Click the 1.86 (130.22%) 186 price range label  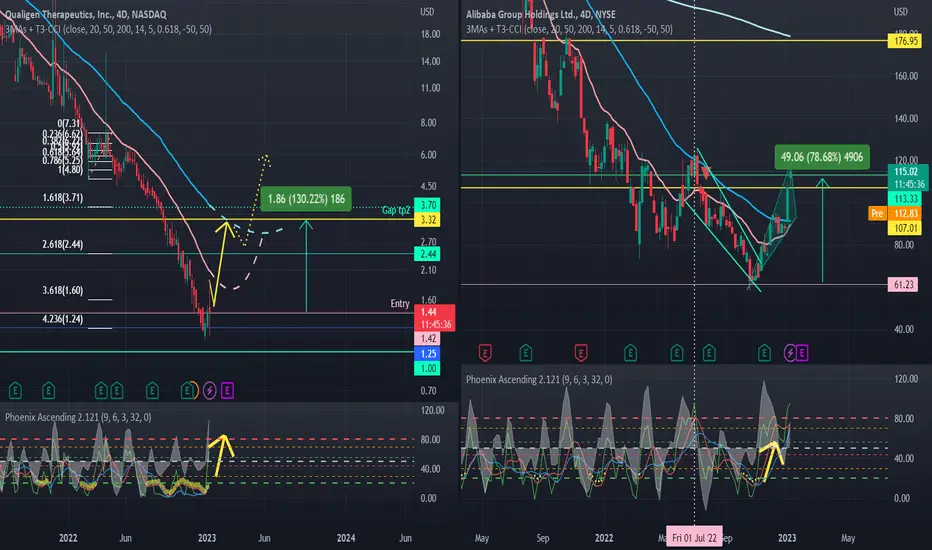[x=306, y=199]
